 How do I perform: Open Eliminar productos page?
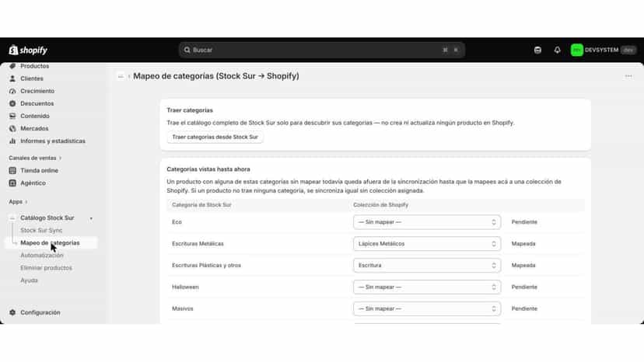(x=46, y=268)
